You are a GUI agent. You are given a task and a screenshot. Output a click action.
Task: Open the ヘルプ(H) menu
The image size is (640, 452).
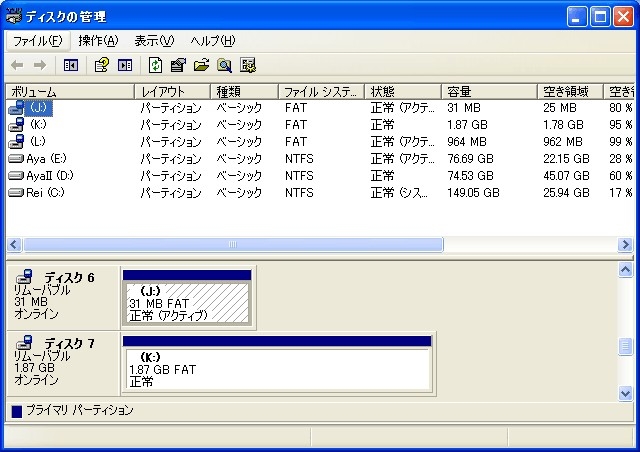pyautogui.click(x=213, y=41)
